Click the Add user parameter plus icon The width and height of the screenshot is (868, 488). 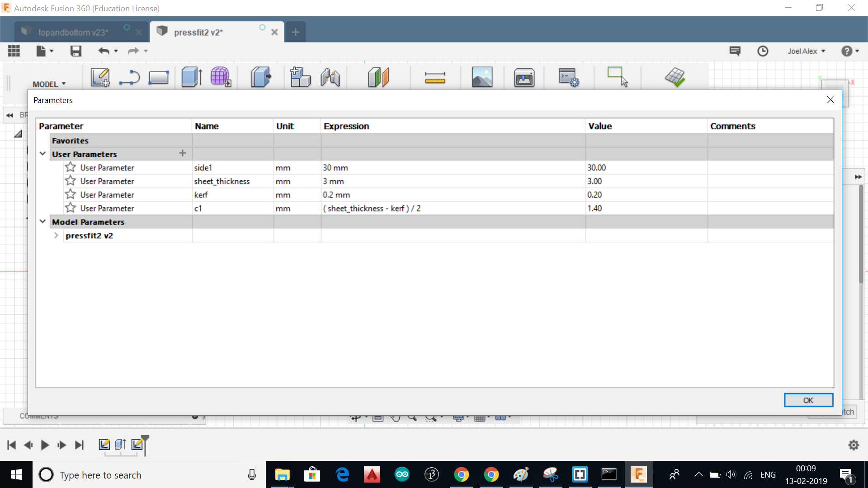(183, 154)
